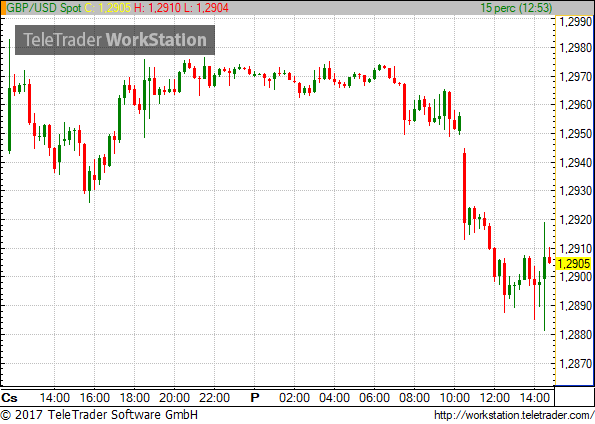The width and height of the screenshot is (595, 424).
Task: Click the 15 perc (12:53) interval label
Action: (x=516, y=8)
